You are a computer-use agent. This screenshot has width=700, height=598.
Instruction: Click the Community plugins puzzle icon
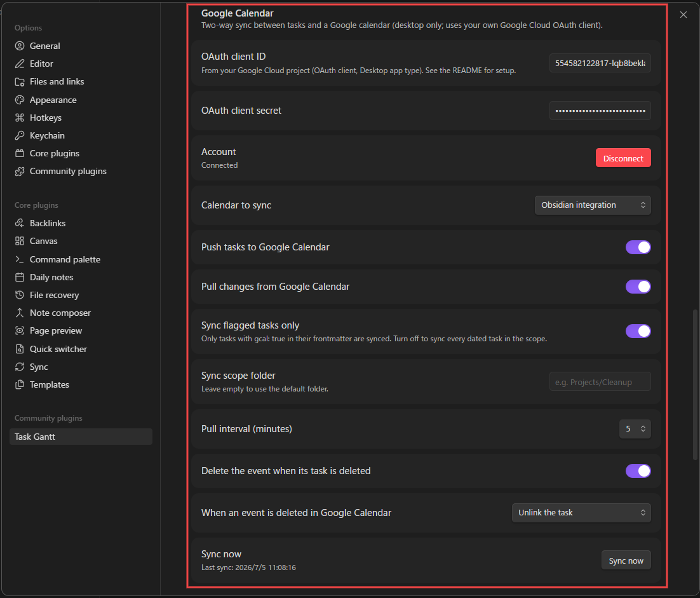(20, 172)
